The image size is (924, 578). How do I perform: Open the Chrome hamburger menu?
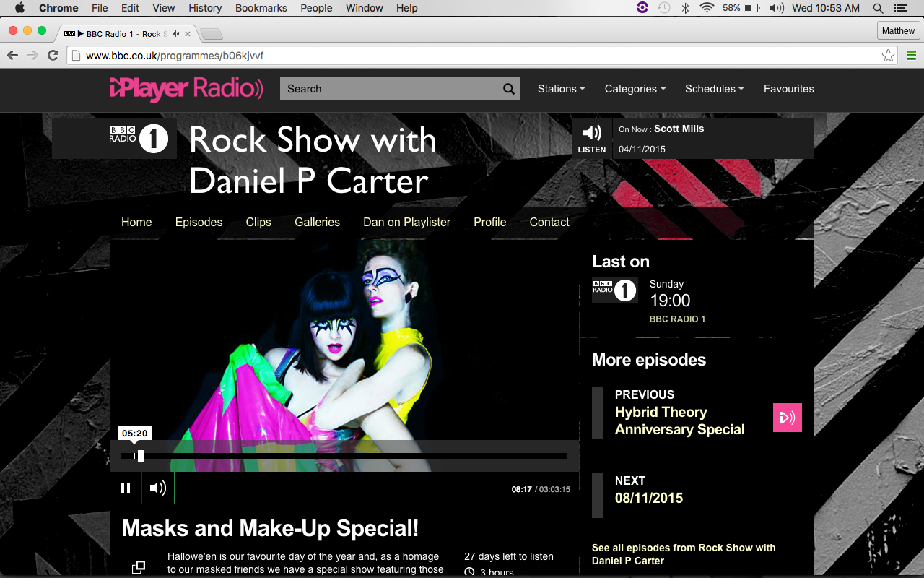coord(911,56)
